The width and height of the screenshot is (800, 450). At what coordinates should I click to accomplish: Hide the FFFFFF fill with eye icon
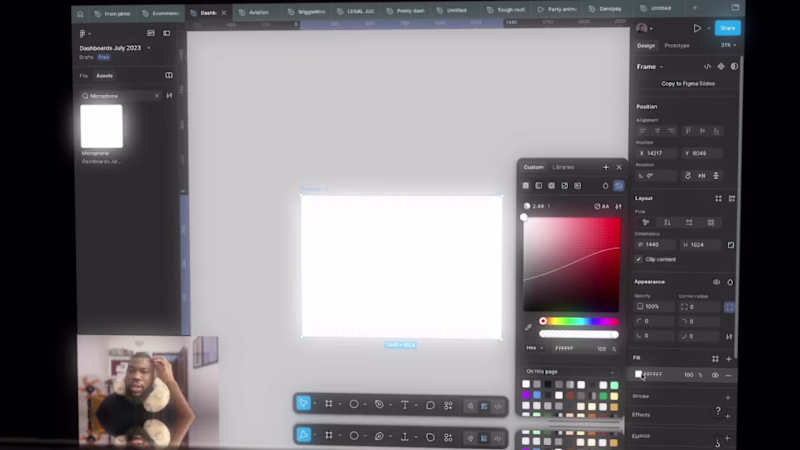click(x=715, y=376)
